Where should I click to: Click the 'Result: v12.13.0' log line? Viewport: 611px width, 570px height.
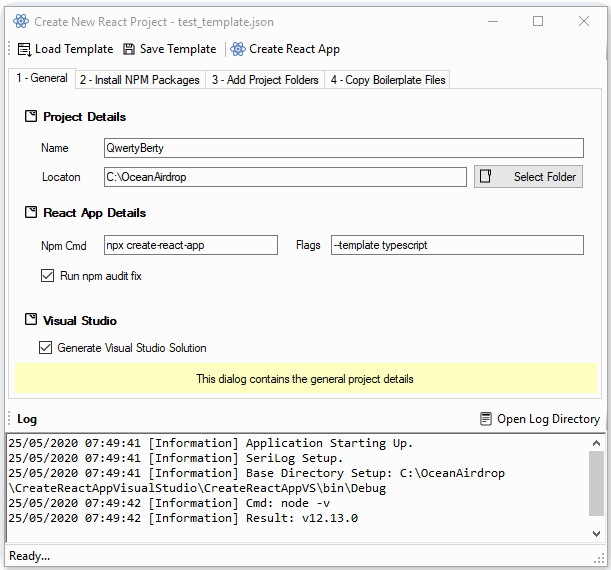coord(183,518)
